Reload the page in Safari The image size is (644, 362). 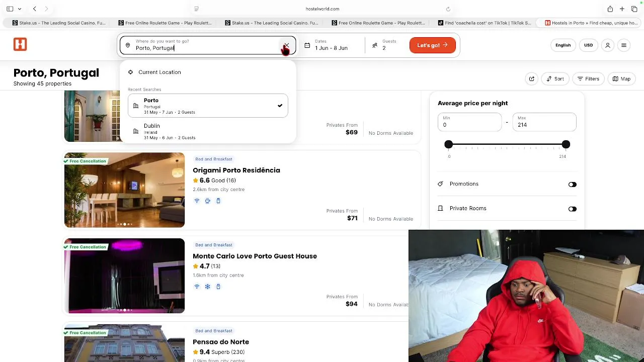[448, 9]
